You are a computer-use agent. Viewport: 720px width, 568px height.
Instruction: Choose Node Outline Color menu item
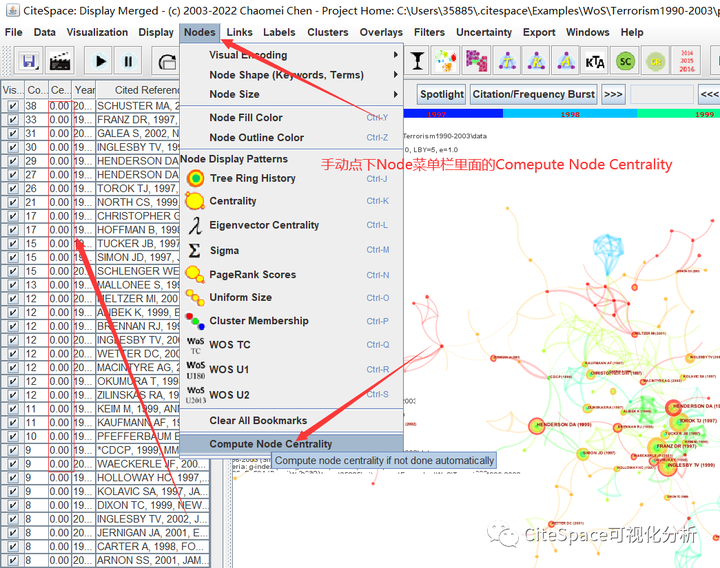pyautogui.click(x=292, y=137)
